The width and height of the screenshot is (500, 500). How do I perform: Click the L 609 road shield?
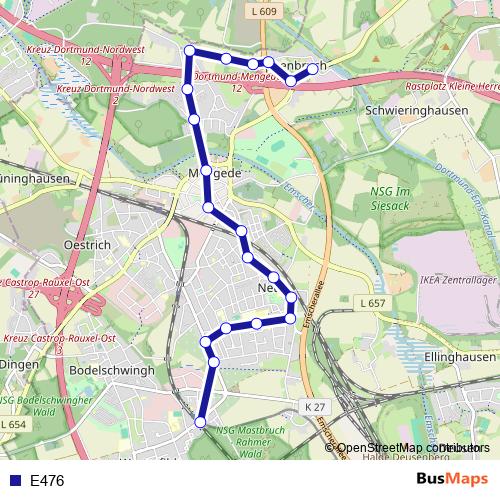(264, 11)
